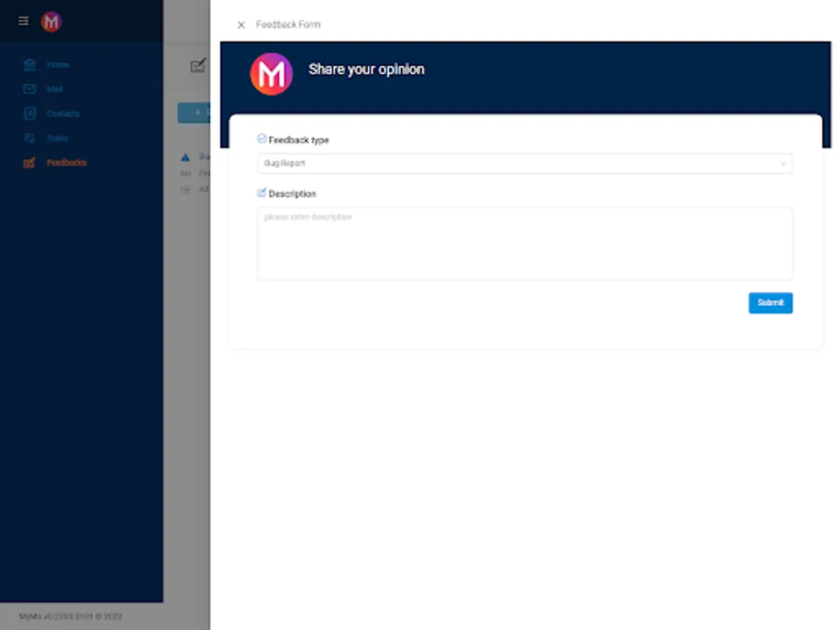
Task: Click the feedback page header edit icon
Action: (x=198, y=66)
